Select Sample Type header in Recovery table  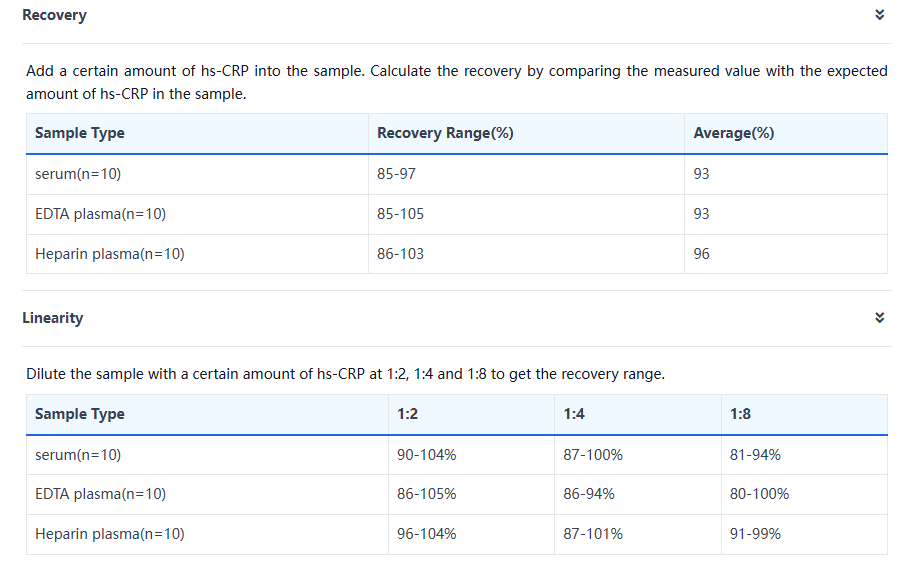80,133
